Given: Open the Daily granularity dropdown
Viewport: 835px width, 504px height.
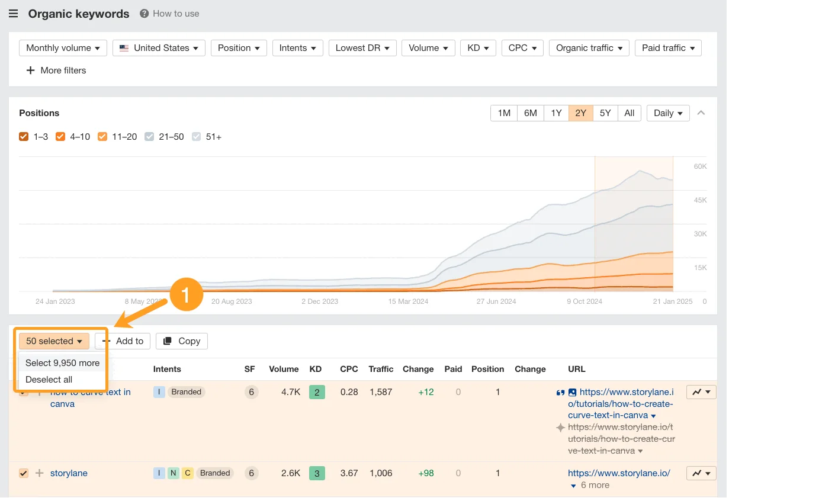Looking at the screenshot, I should coord(667,113).
